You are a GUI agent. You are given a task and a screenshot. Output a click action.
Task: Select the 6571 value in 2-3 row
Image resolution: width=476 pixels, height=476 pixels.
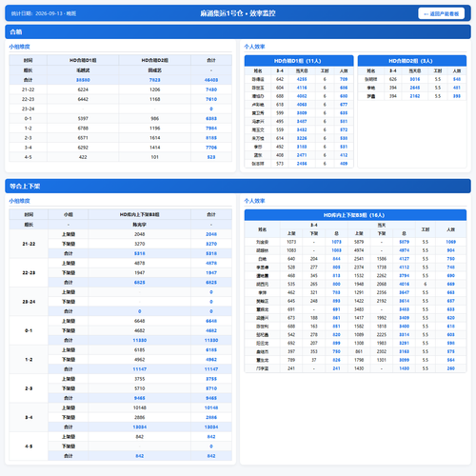point(83,138)
